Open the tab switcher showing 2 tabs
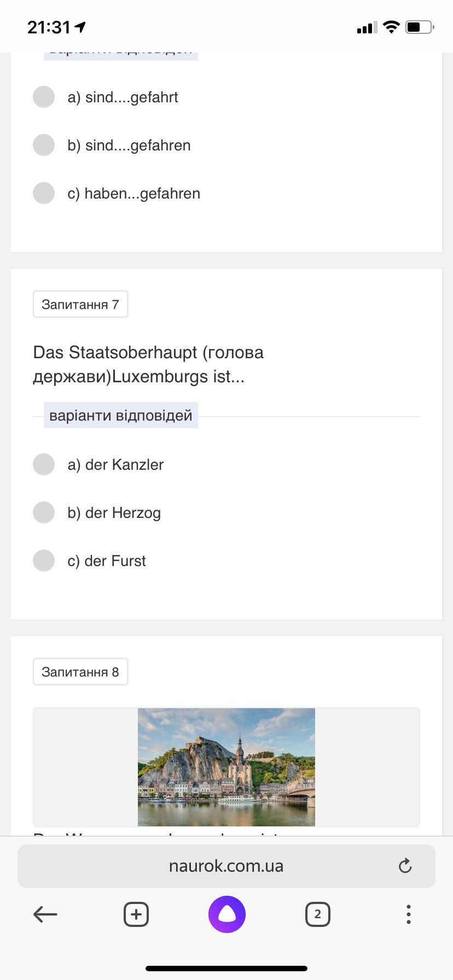Screen dimensions: 453x980 (x=317, y=914)
